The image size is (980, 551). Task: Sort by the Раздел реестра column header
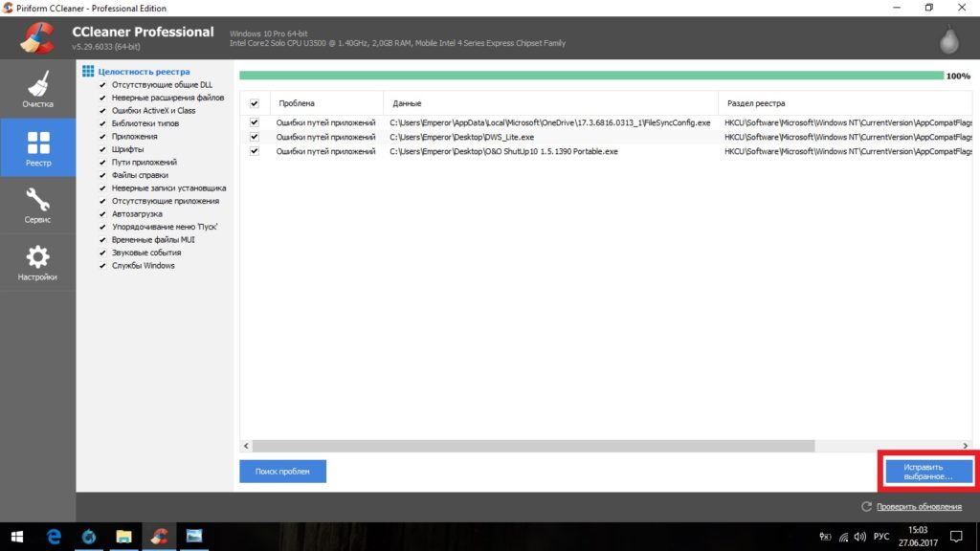pyautogui.click(x=845, y=103)
